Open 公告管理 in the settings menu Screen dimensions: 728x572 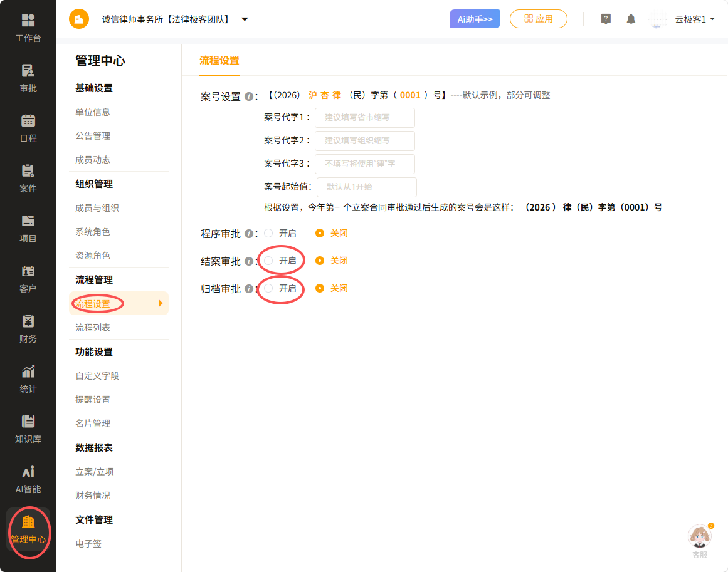tap(93, 136)
